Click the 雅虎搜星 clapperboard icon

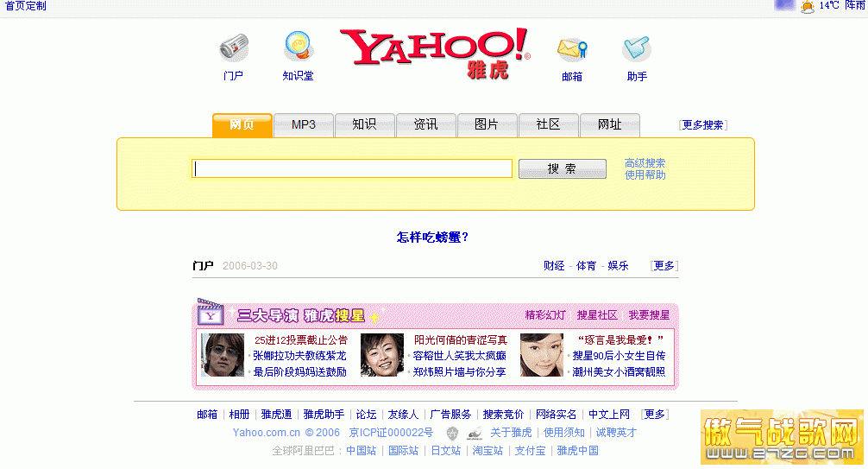211,312
